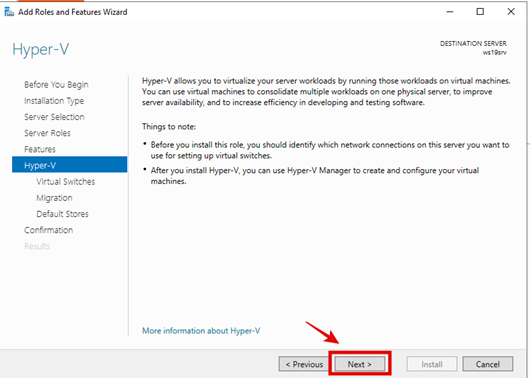This screenshot has width=530, height=378.
Task: Click the Things to note heading
Action: (x=169, y=127)
